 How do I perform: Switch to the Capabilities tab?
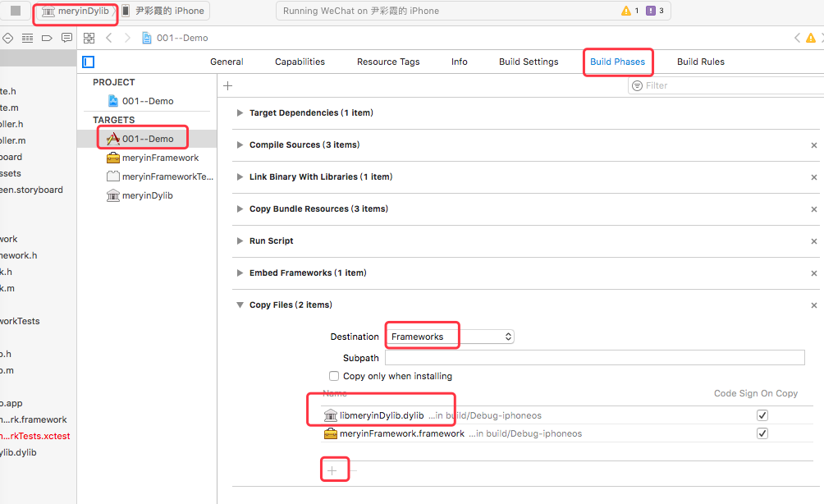click(x=300, y=62)
